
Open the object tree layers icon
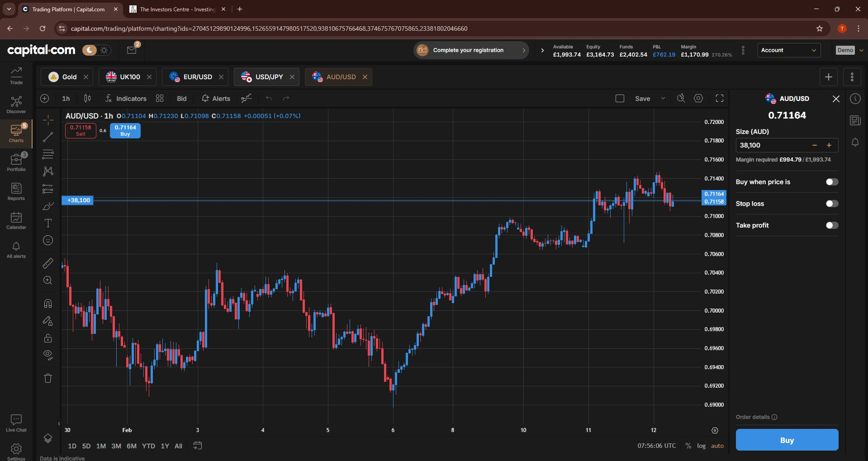tap(48, 438)
